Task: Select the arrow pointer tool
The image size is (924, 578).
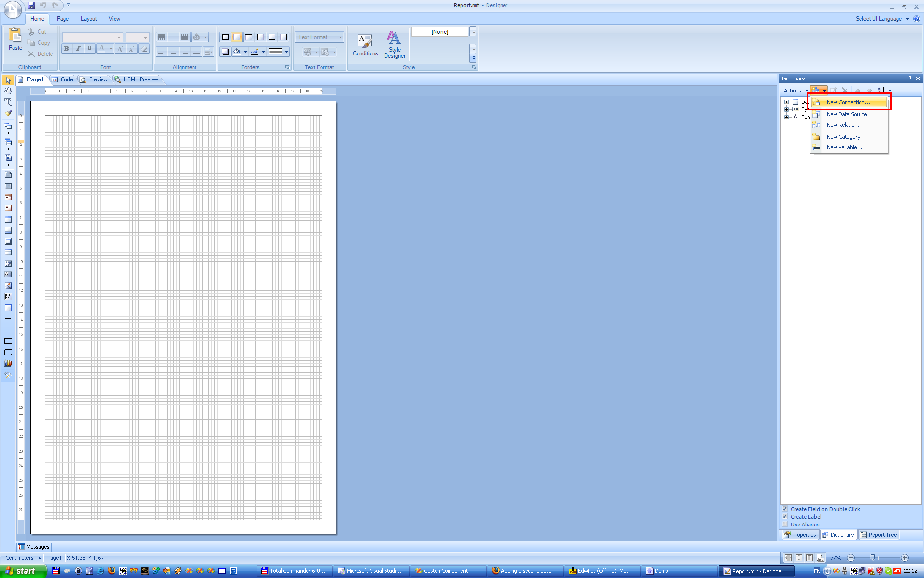Action: coord(8,80)
